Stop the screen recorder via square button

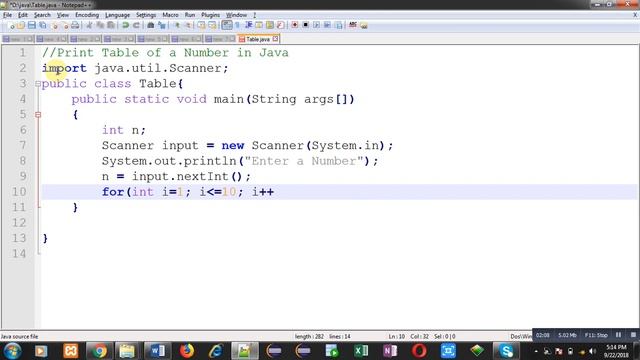[633, 335]
